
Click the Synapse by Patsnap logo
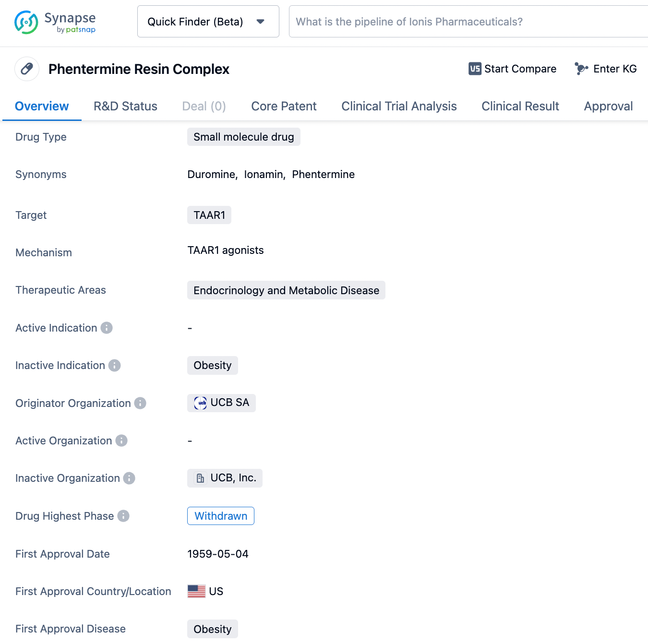55,22
